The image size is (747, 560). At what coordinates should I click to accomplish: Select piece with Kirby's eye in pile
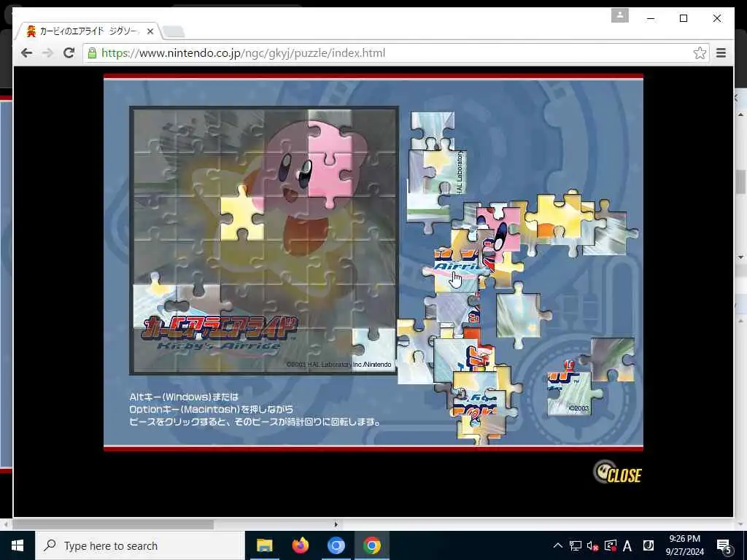(498, 228)
